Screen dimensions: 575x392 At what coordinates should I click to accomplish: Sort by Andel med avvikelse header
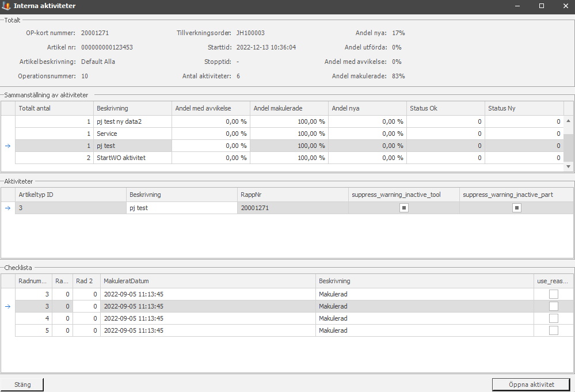211,108
